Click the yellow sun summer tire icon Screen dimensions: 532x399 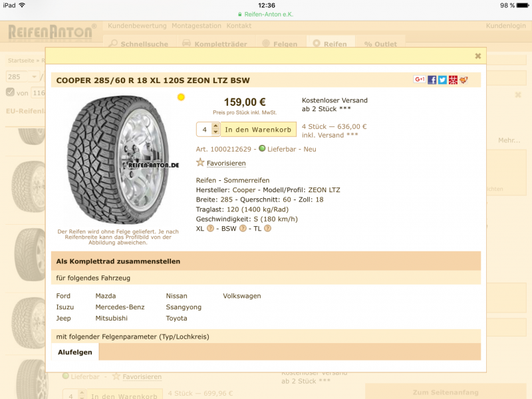pyautogui.click(x=181, y=97)
